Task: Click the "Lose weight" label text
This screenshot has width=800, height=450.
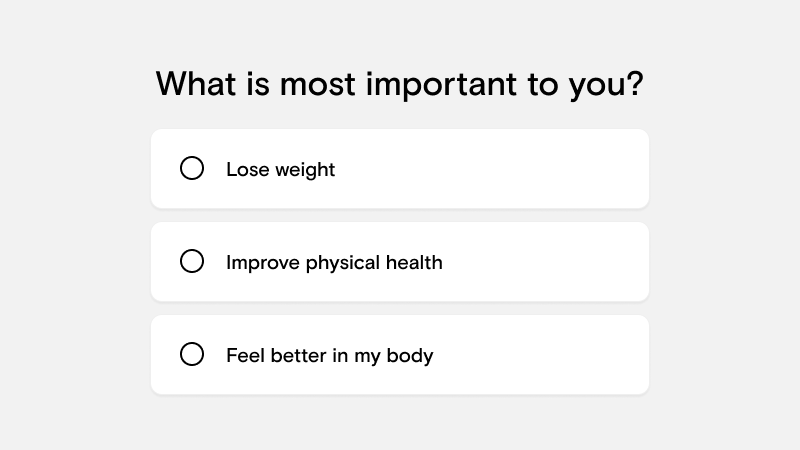Action: point(280,169)
